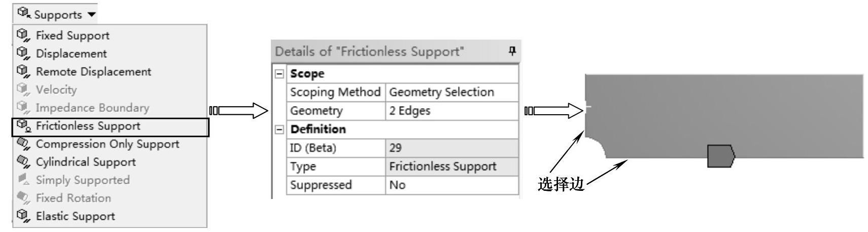
Task: Click the Elastic Support icon
Action: [22, 216]
